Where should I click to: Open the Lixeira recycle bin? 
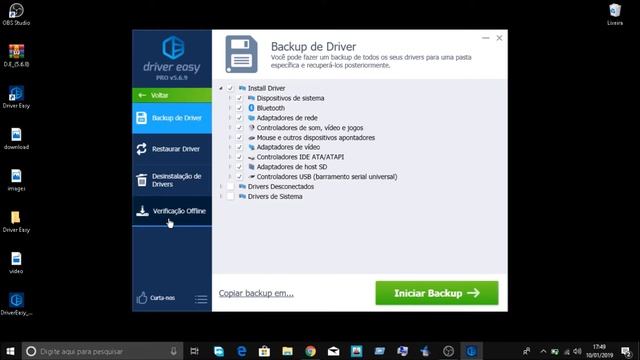(x=615, y=14)
